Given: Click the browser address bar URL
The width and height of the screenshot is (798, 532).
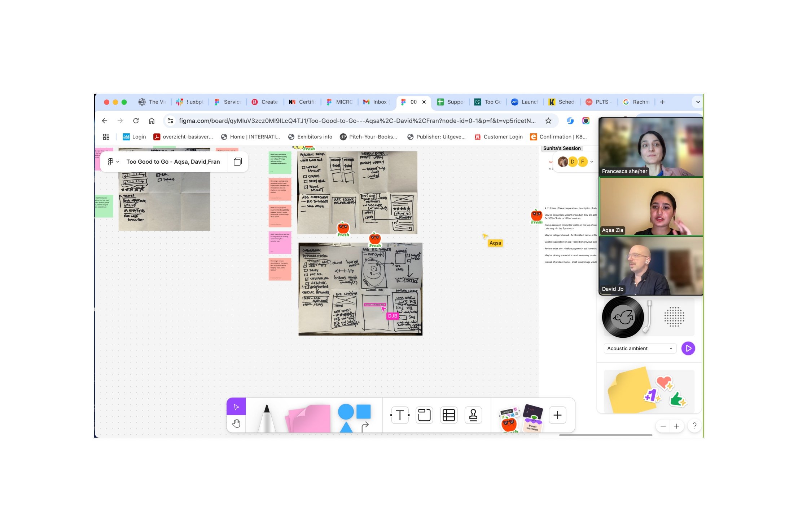Looking at the screenshot, I should (x=357, y=121).
